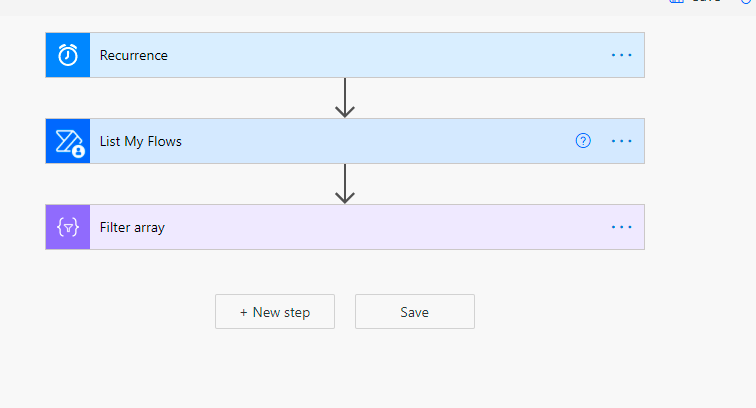Viewport: 756px width, 408px height.
Task: Select the List My Flows blue header bar
Action: (x=345, y=141)
